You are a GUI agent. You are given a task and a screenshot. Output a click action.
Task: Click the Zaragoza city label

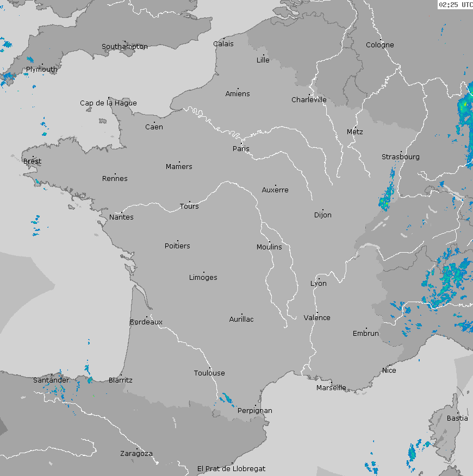pos(136,454)
